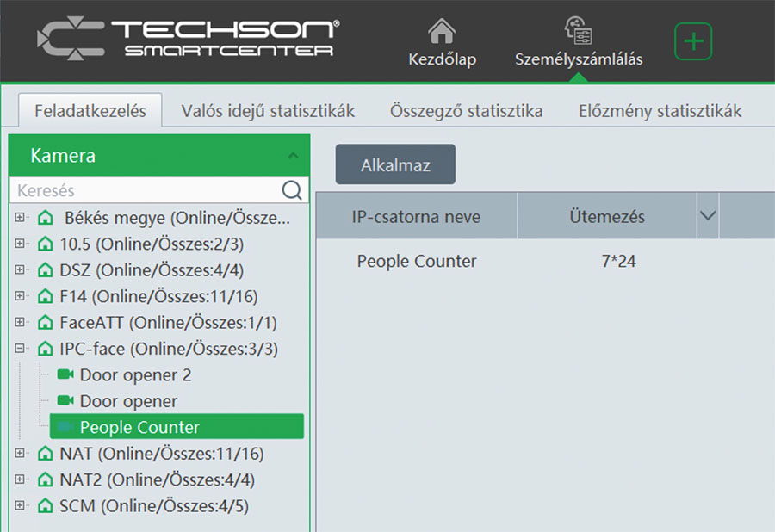The width and height of the screenshot is (775, 532).
Task: Click the house icon of DSZ group
Action: (46, 269)
